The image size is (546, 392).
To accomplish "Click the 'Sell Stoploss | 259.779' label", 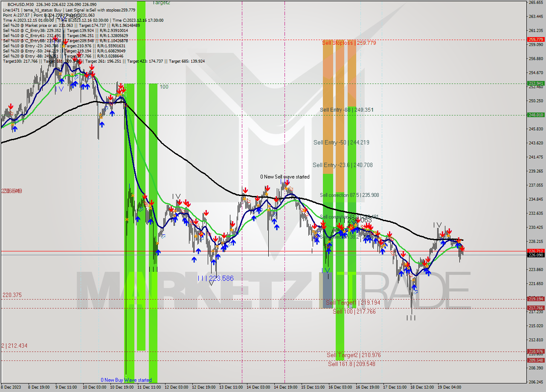I will 349,43.
